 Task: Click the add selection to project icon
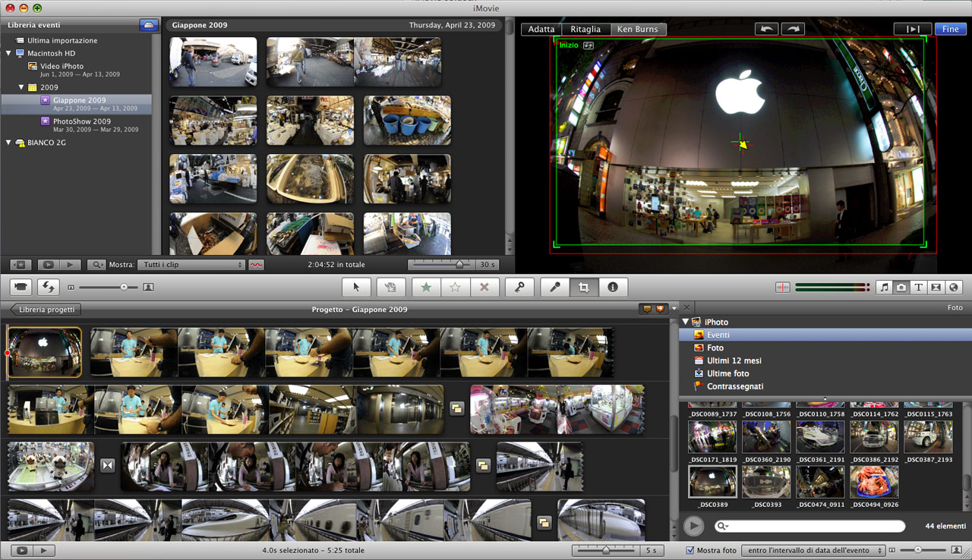click(x=390, y=287)
